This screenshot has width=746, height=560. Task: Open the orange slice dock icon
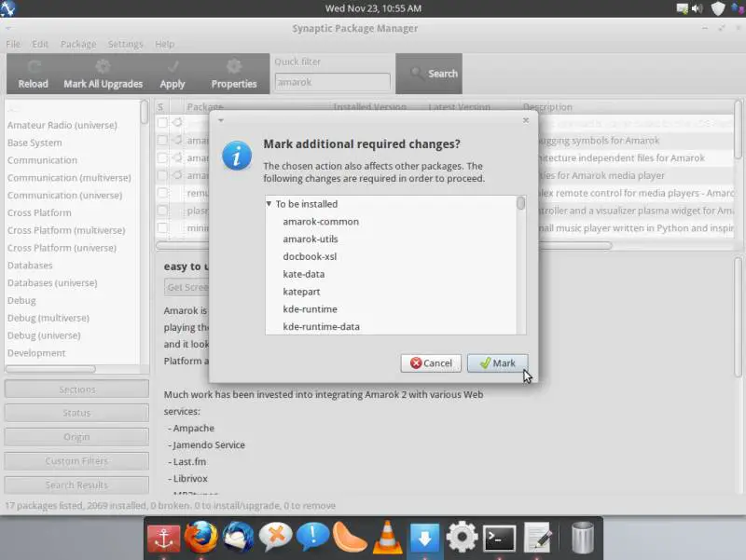(350, 538)
